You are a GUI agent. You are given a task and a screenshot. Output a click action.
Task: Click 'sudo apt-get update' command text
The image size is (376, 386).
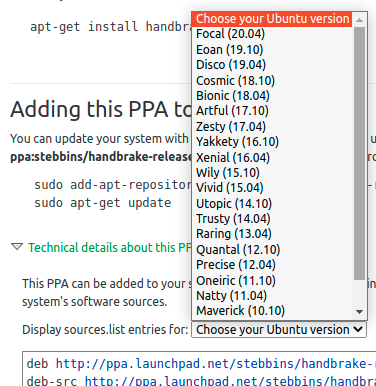click(x=103, y=203)
